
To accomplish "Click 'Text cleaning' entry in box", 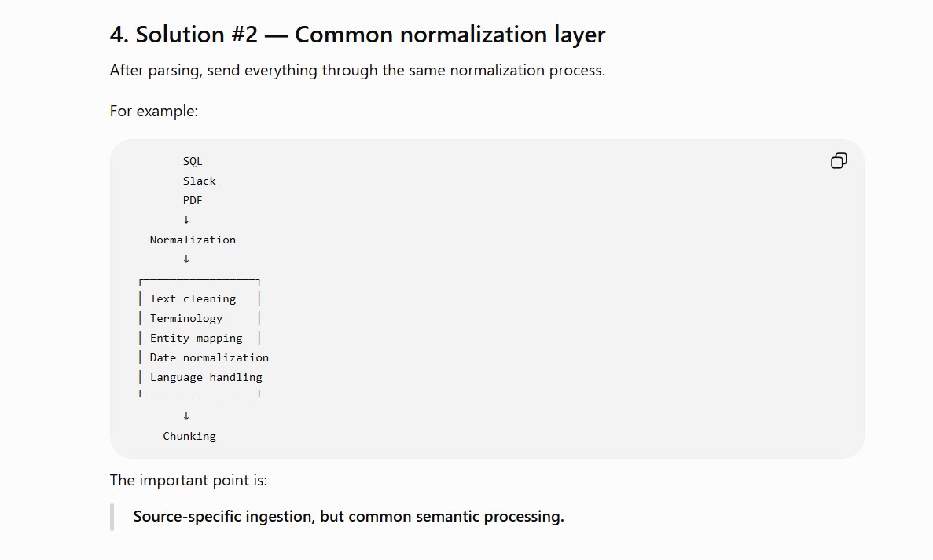I will click(193, 298).
